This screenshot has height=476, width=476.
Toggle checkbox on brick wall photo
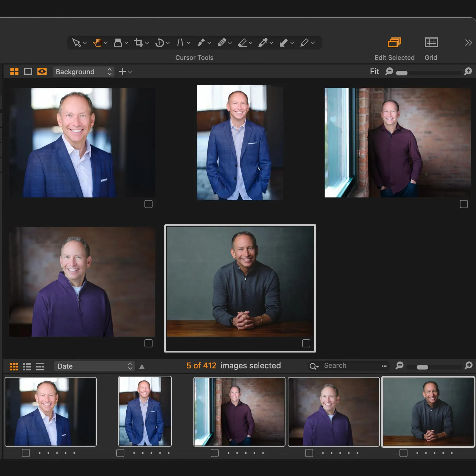[464, 204]
